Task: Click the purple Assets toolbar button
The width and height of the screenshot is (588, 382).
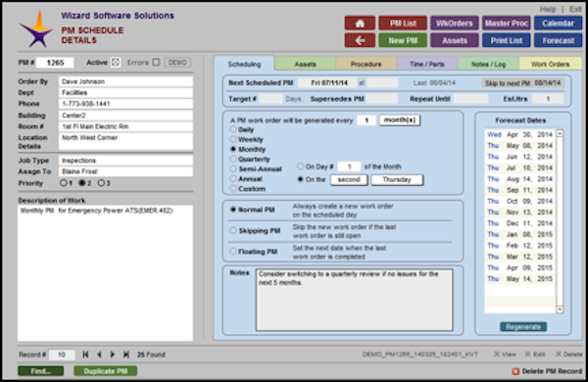Action: coord(455,40)
